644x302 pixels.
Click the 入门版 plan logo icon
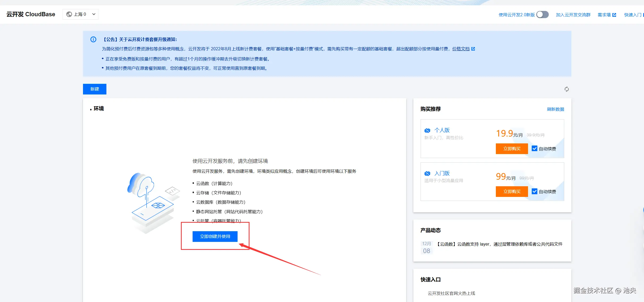pos(427,173)
